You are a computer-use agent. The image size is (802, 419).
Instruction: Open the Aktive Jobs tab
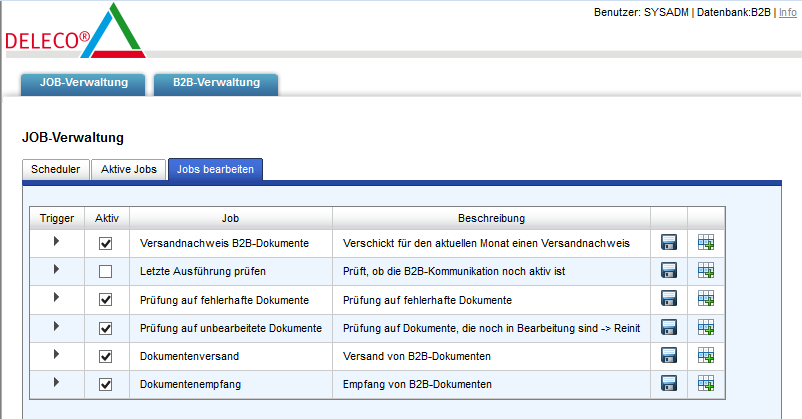[129, 170]
